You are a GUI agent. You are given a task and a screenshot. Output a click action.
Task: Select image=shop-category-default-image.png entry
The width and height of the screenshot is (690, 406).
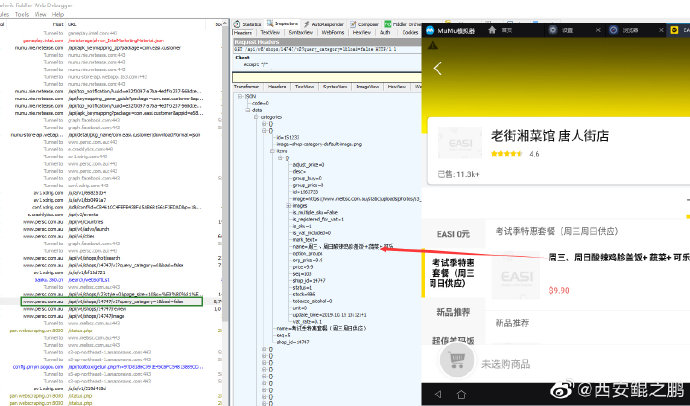319,144
